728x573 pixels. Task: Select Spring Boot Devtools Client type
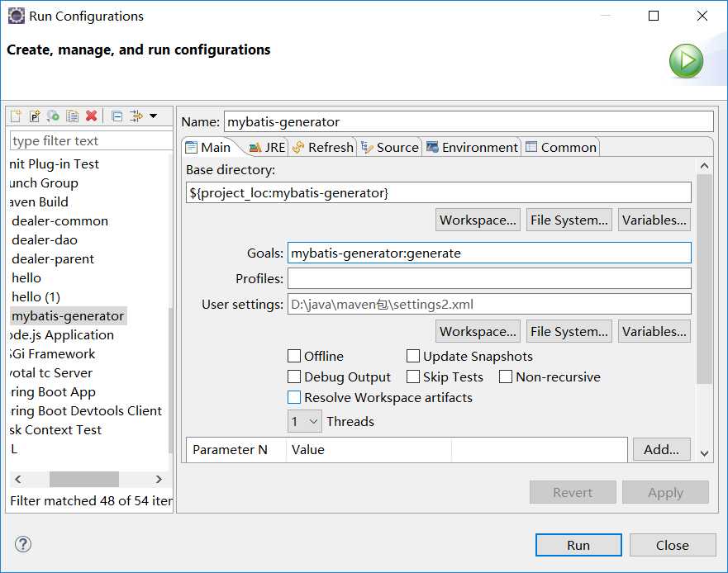tap(86, 411)
